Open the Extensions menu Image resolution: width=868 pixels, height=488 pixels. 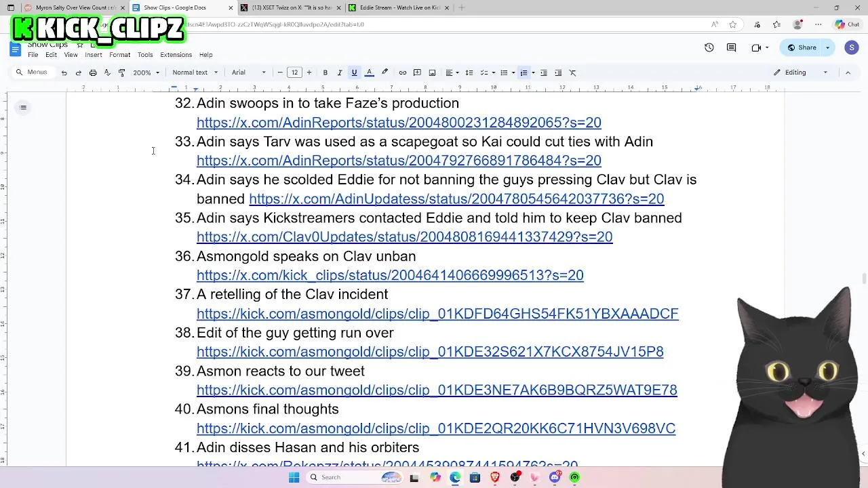tap(176, 55)
